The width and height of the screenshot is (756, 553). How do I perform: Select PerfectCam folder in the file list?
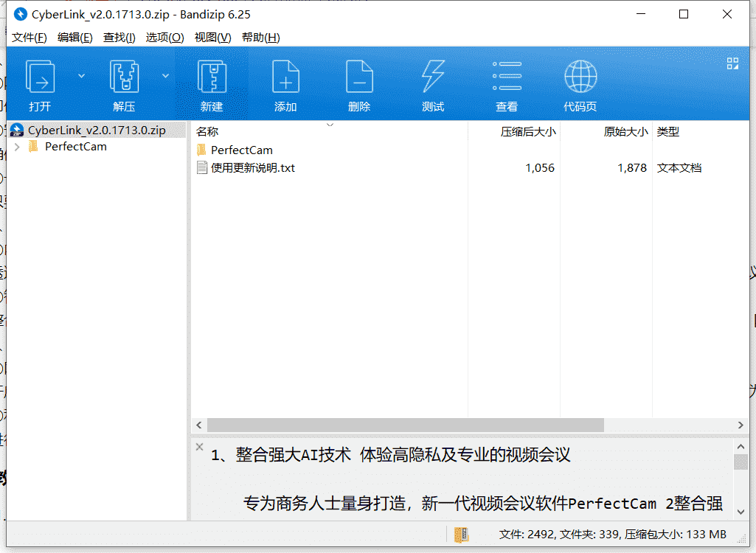[x=242, y=150]
